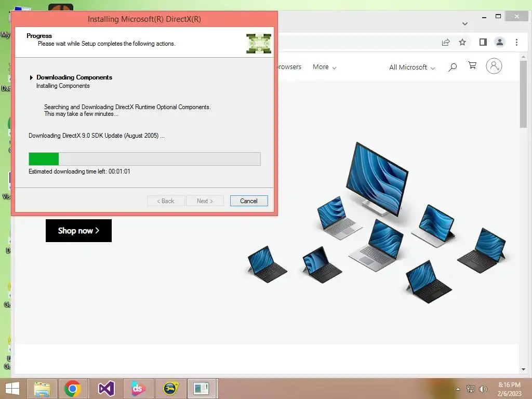
Task: Click the DirectX logo icon in installer
Action: click(259, 44)
